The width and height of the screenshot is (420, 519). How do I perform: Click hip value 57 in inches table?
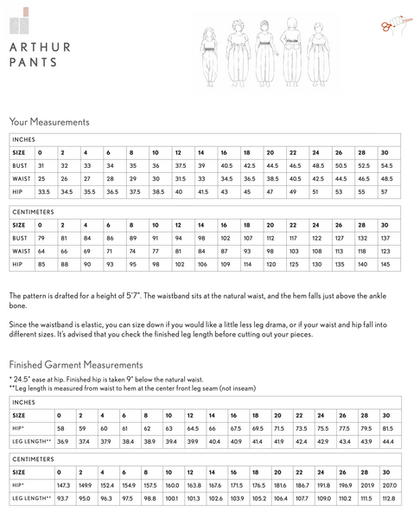[x=384, y=192]
